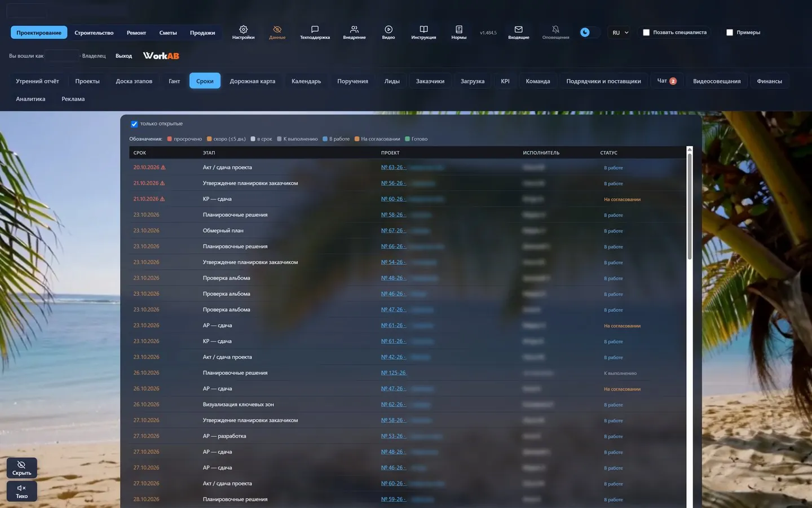Viewport: 812px width, 508px height.
Task: Click the Оповещения muted bell icon
Action: click(555, 29)
